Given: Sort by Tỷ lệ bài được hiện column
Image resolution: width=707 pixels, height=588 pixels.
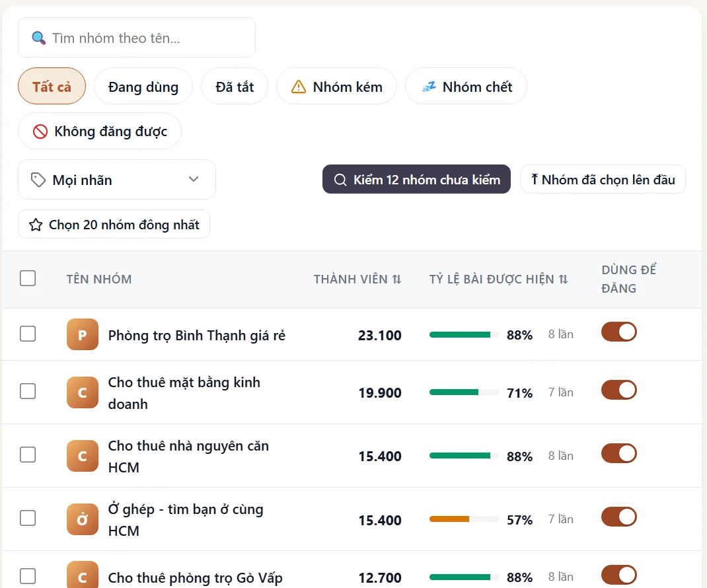Looking at the screenshot, I should click(563, 279).
